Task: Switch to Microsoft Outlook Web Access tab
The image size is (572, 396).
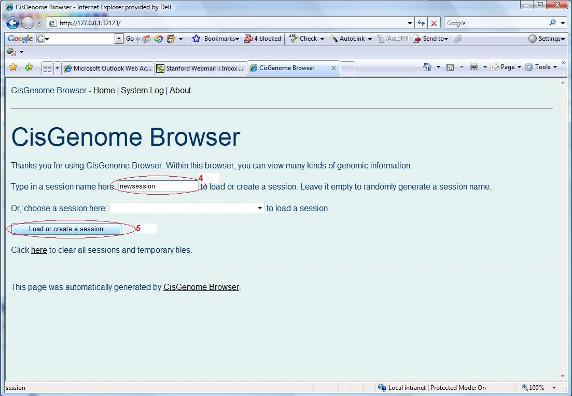Action: [108, 68]
